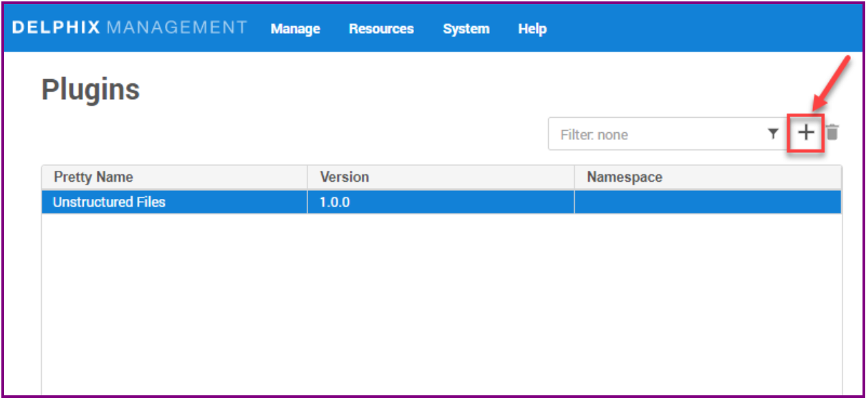This screenshot has height=398, width=868.
Task: Open the Resources menu
Action: (x=381, y=29)
